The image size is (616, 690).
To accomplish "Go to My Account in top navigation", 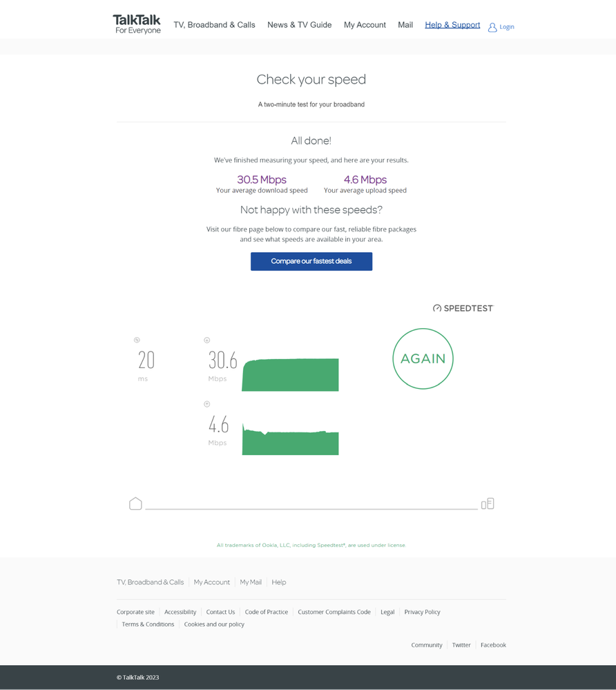I will (365, 25).
